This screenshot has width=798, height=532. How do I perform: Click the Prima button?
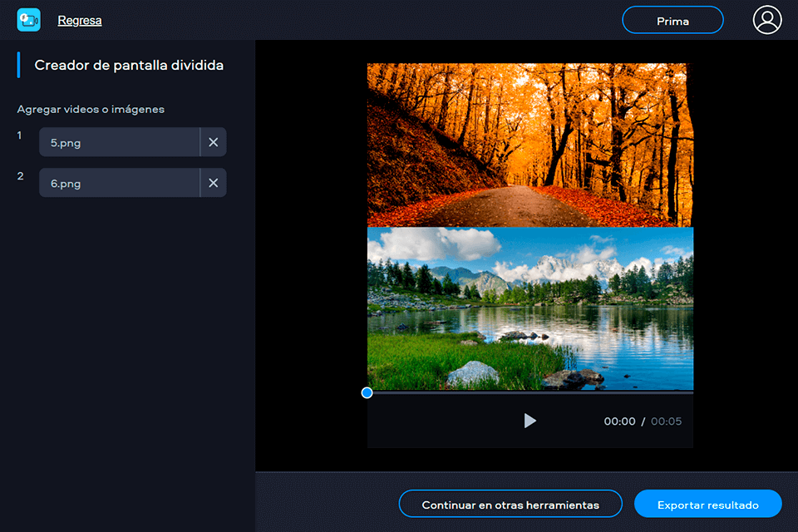coord(672,19)
